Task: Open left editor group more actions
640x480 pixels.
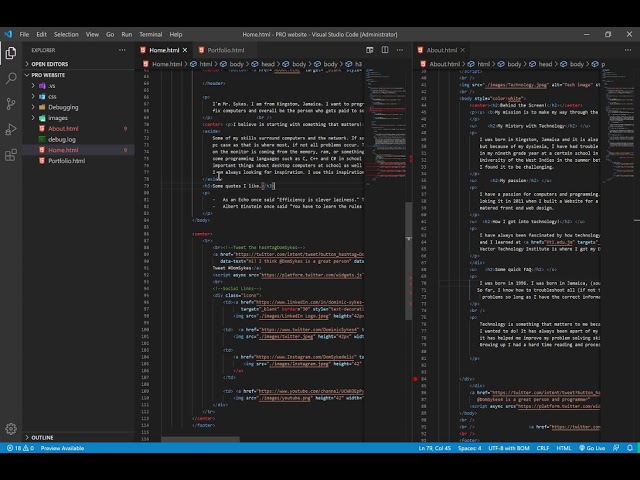Action: point(400,50)
